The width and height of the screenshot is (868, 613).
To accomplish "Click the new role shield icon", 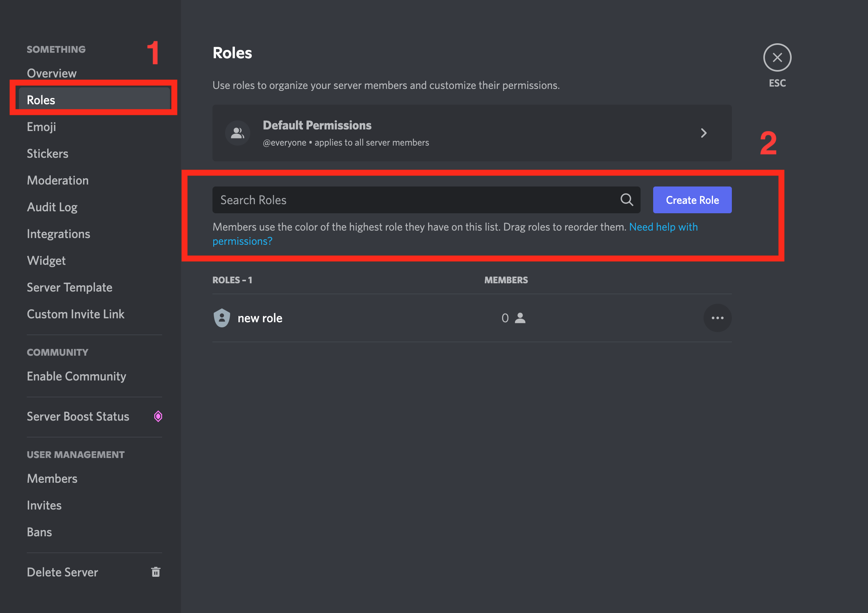I will point(222,318).
